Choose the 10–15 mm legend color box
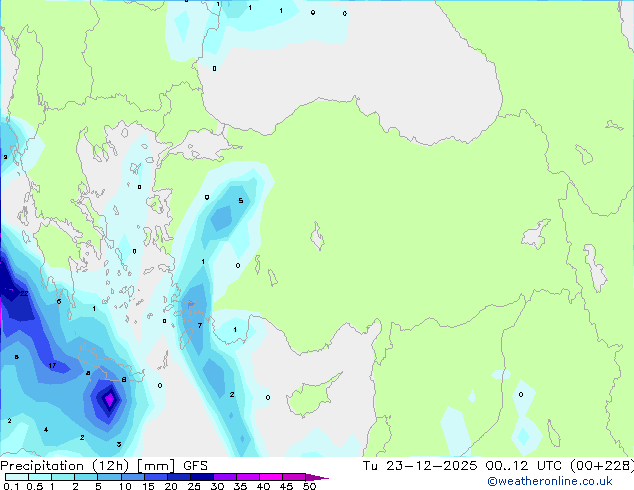Screen dimensions: 634x490 click(x=133, y=477)
